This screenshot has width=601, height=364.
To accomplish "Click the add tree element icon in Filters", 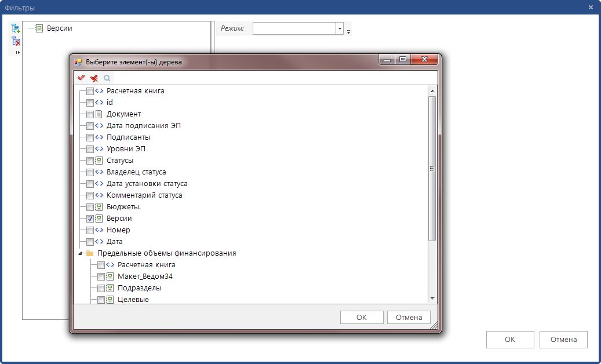I will coord(16,28).
